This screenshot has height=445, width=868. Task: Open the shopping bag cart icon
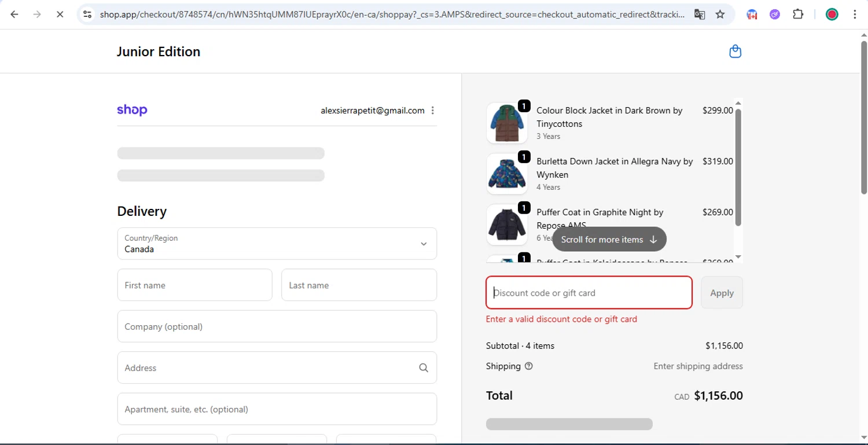coord(735,52)
